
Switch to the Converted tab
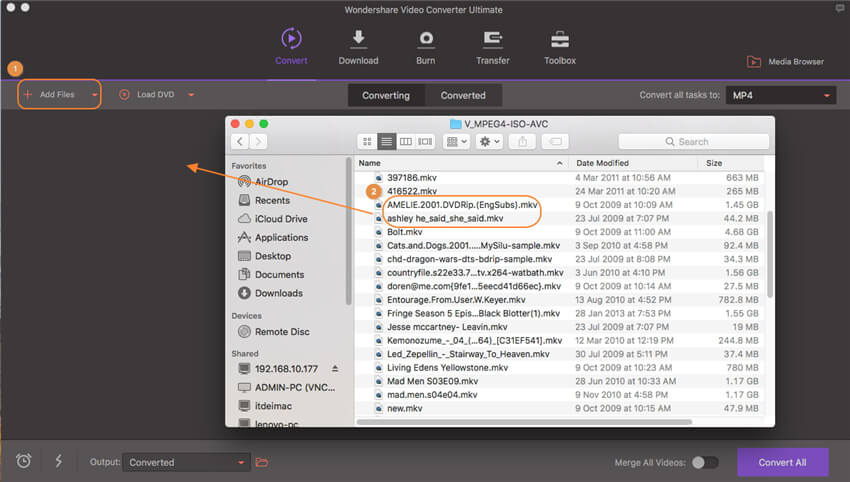tap(463, 95)
